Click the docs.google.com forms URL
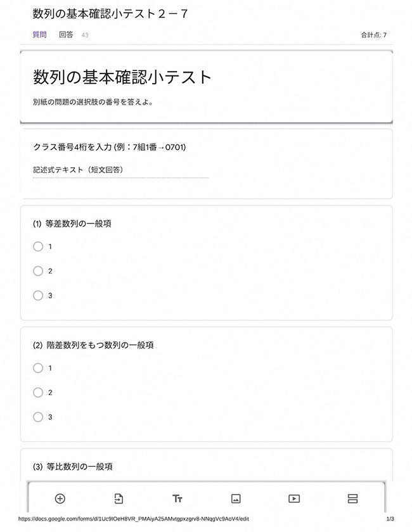This screenshot has height=532, width=412. click(x=133, y=518)
